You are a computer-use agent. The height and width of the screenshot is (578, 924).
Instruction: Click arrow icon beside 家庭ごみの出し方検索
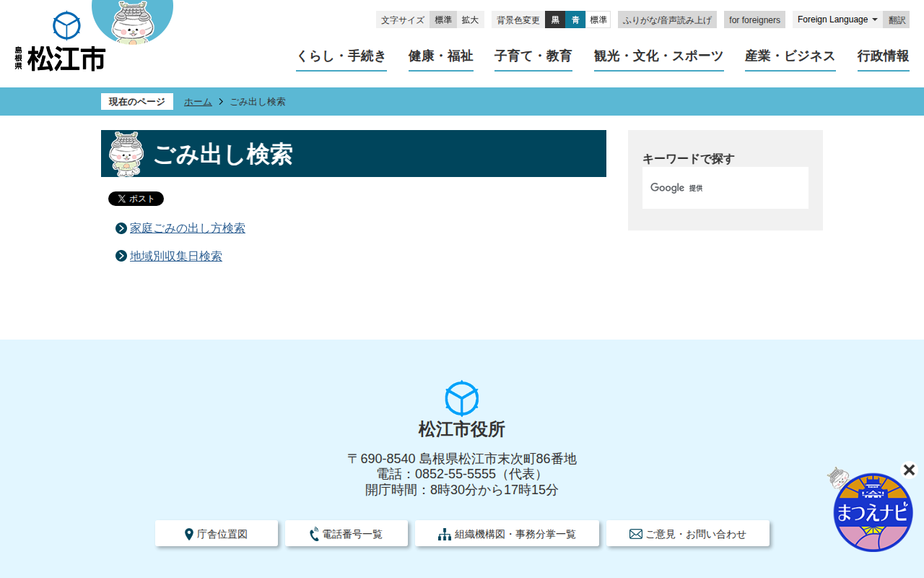(x=121, y=228)
